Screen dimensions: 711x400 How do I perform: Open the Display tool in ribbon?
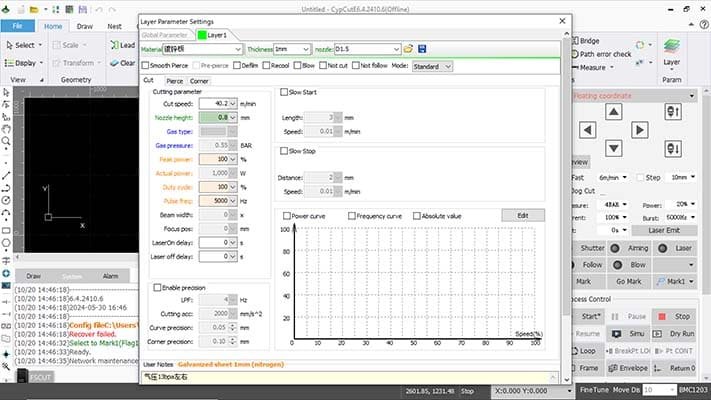click(24, 63)
